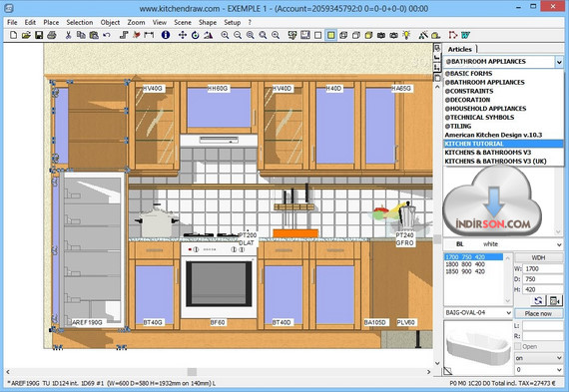This screenshot has height=392, width=569.
Task: Open the blue information icon
Action: [x=166, y=35]
